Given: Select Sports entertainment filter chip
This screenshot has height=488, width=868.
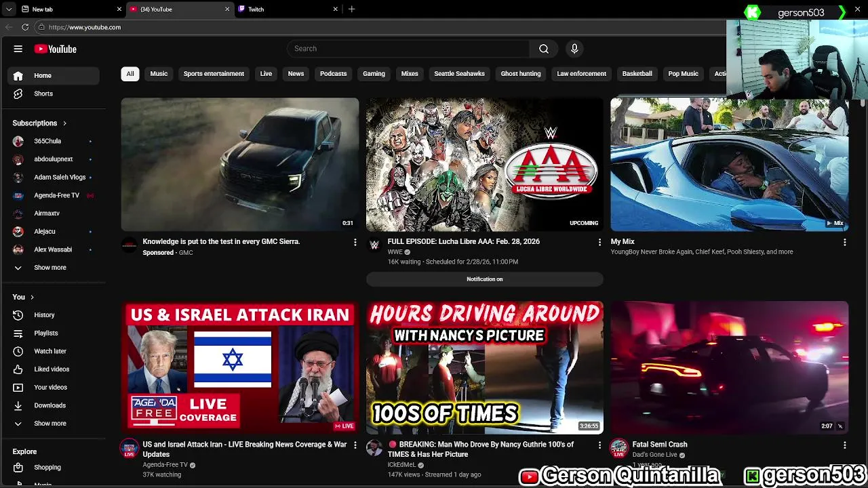Looking at the screenshot, I should [214, 74].
